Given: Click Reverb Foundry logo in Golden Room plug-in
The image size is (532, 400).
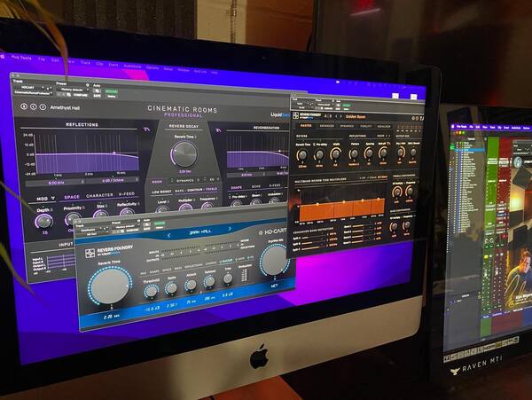Looking at the screenshot, I should [295, 115].
